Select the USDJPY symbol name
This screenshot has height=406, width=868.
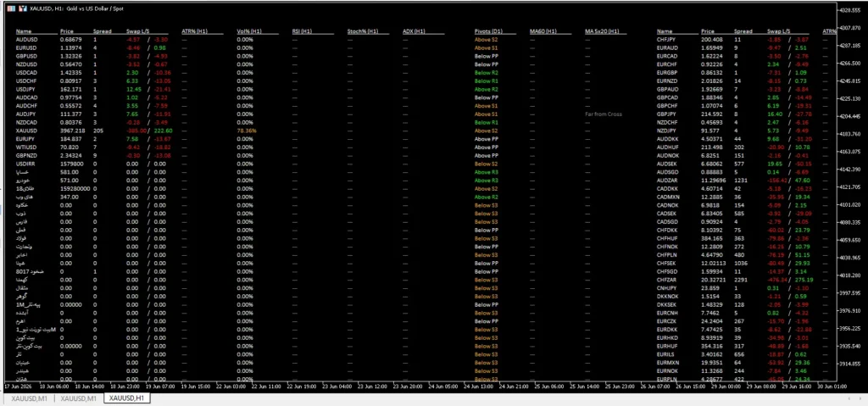pyautogui.click(x=25, y=89)
